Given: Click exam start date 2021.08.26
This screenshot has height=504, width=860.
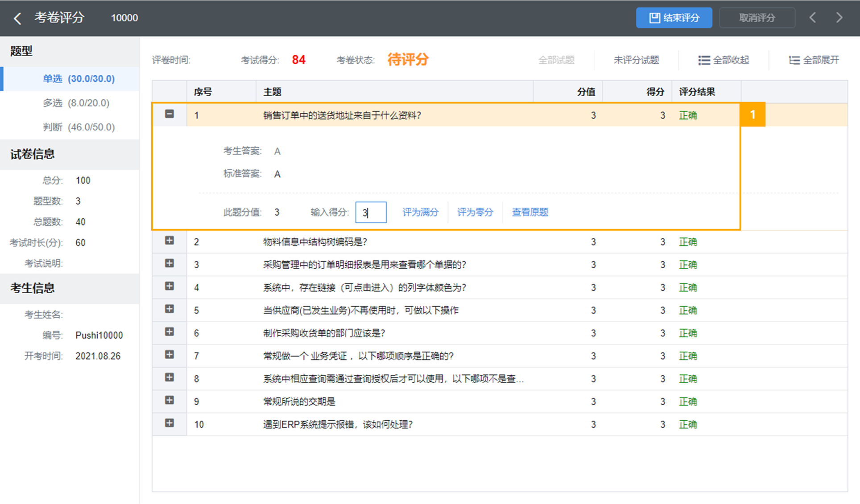Looking at the screenshot, I should pyautogui.click(x=98, y=356).
